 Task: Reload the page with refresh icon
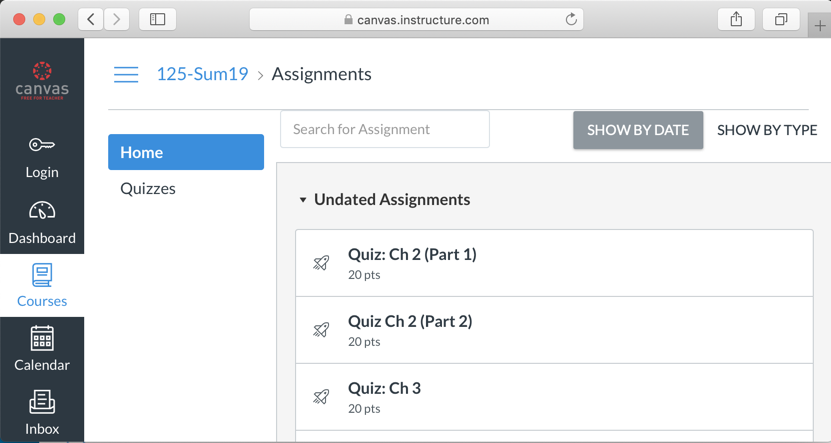[x=571, y=19]
